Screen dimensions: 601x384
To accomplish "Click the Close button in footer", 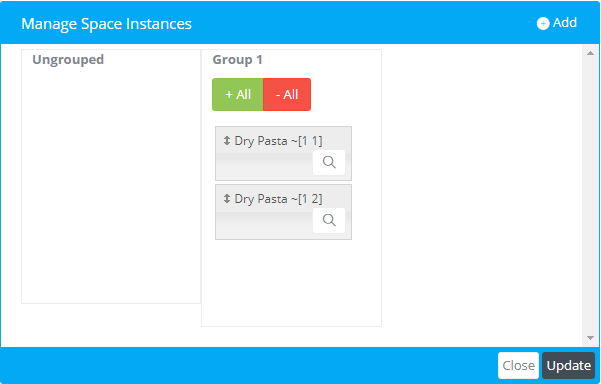I will click(518, 365).
